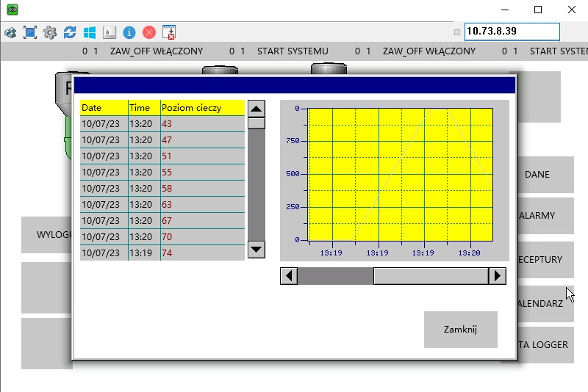Image resolution: width=588 pixels, height=392 pixels.
Task: Select the level value 43 cell
Action: coord(203,124)
